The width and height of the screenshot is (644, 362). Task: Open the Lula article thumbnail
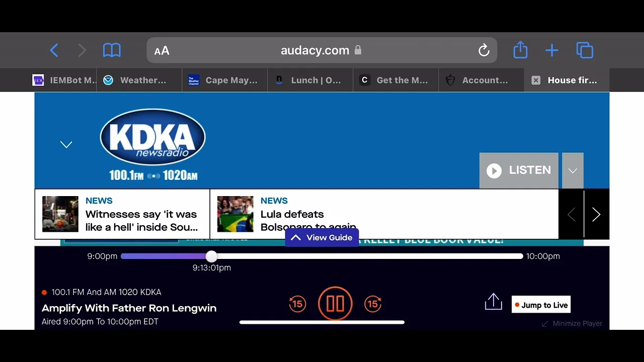(x=235, y=214)
